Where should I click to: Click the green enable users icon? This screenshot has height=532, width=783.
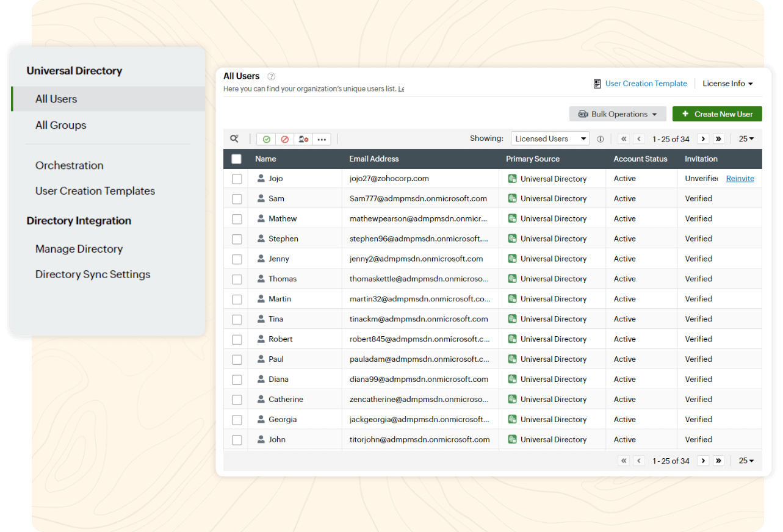point(266,138)
